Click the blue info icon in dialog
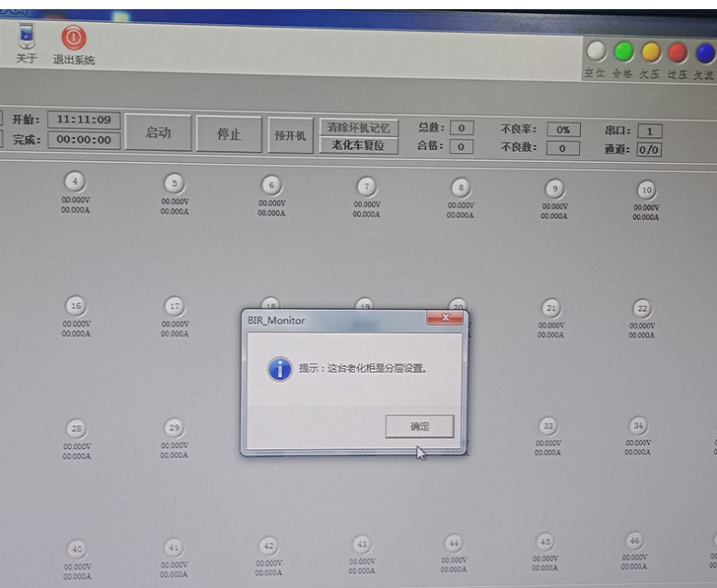Viewport: 717px width, 588px height. 280,369
